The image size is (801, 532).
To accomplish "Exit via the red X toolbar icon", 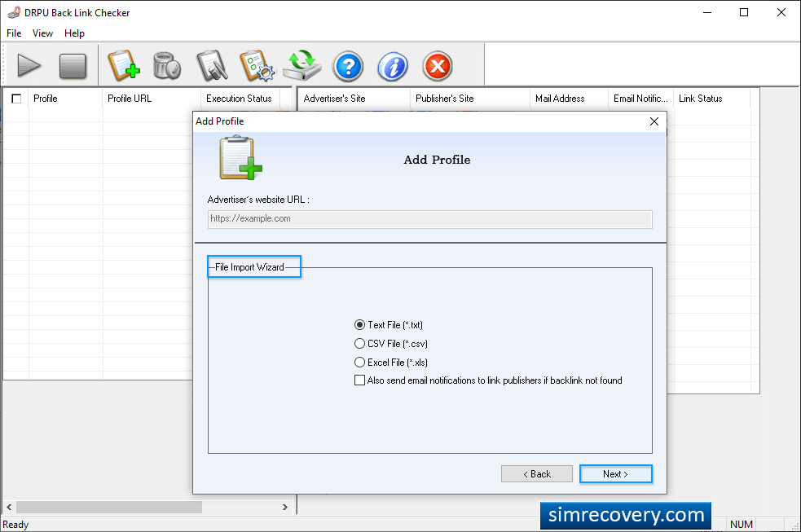I will pyautogui.click(x=438, y=66).
